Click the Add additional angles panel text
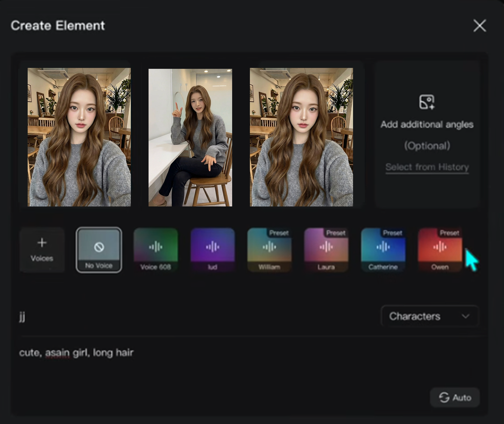The image size is (504, 424). pos(427,124)
